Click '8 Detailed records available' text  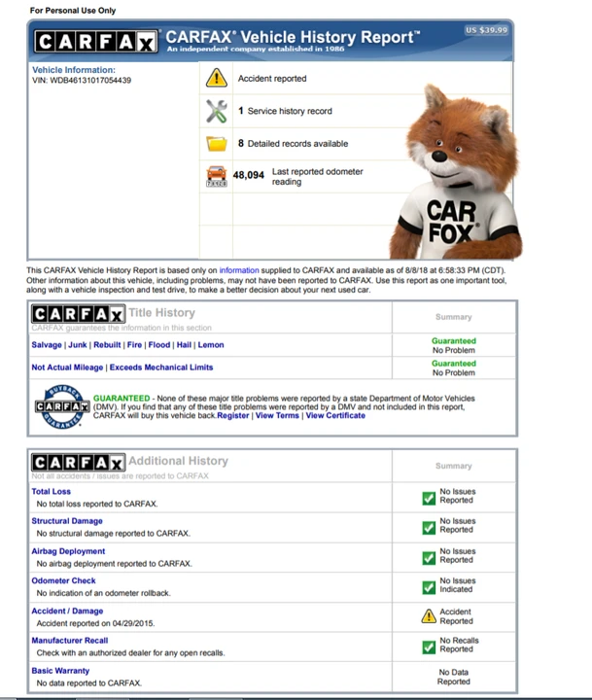(293, 143)
